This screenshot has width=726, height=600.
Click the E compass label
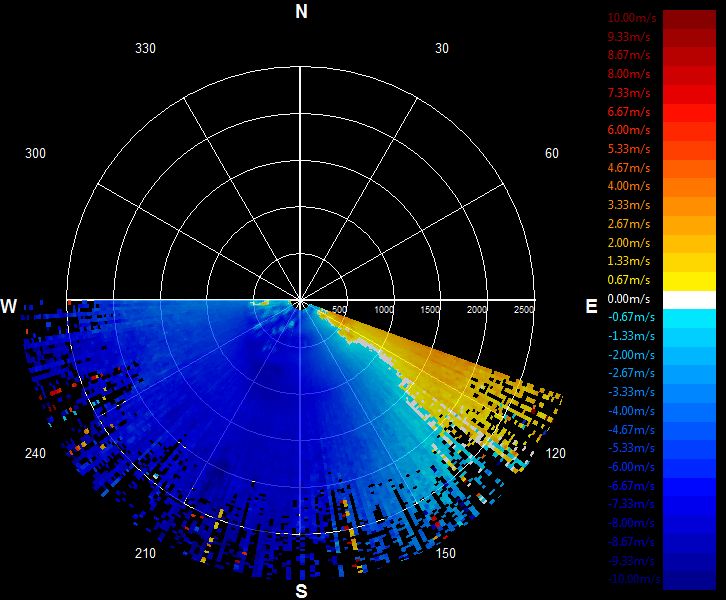(x=591, y=306)
